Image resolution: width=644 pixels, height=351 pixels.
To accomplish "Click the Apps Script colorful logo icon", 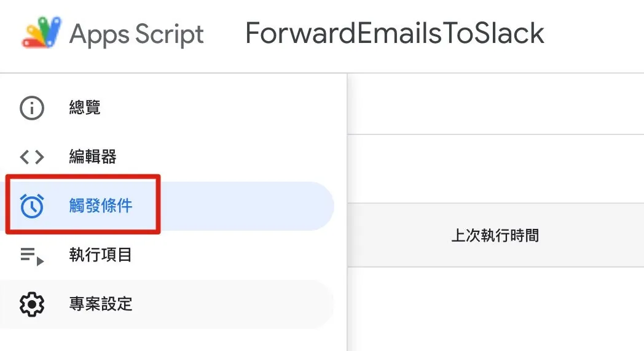I will pos(42,33).
